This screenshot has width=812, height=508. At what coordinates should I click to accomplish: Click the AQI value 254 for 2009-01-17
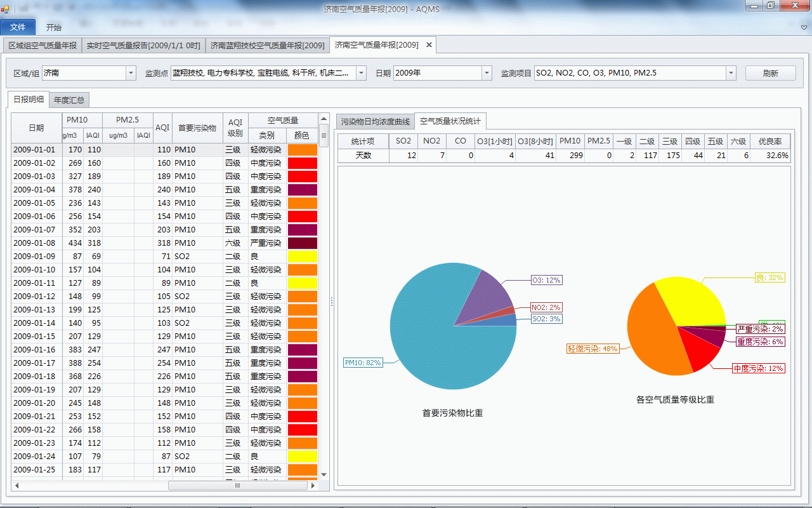(x=162, y=363)
